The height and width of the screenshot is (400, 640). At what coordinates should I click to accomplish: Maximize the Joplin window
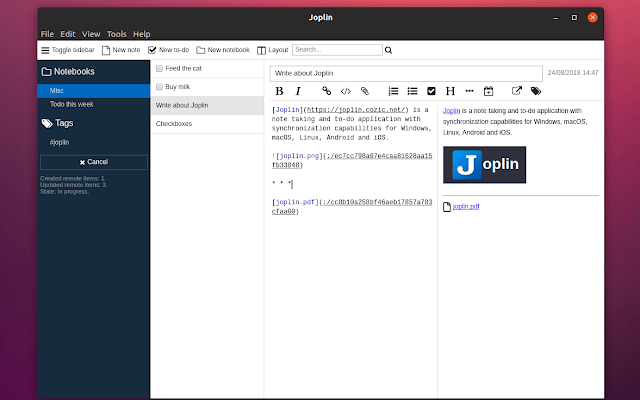point(574,18)
